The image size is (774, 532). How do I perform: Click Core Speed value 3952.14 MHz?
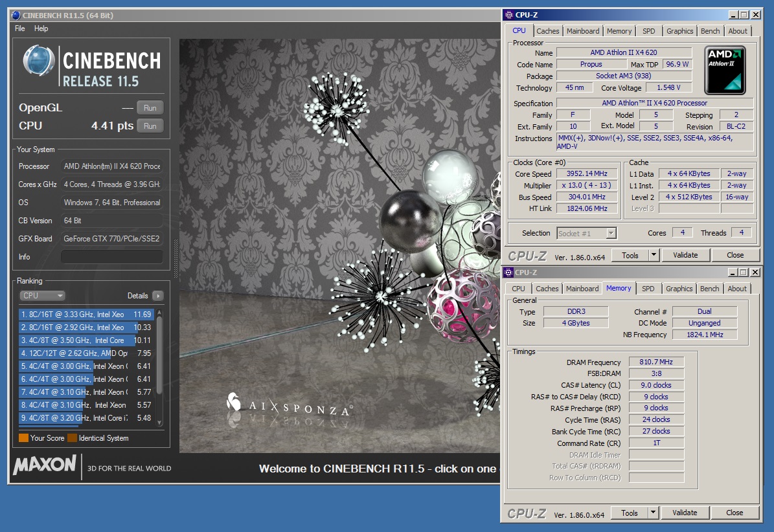click(x=587, y=173)
